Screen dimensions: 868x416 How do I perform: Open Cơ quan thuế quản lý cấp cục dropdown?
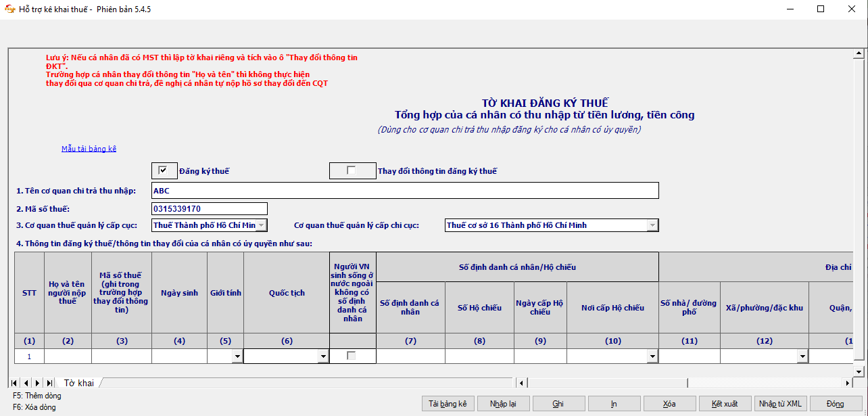coord(262,225)
